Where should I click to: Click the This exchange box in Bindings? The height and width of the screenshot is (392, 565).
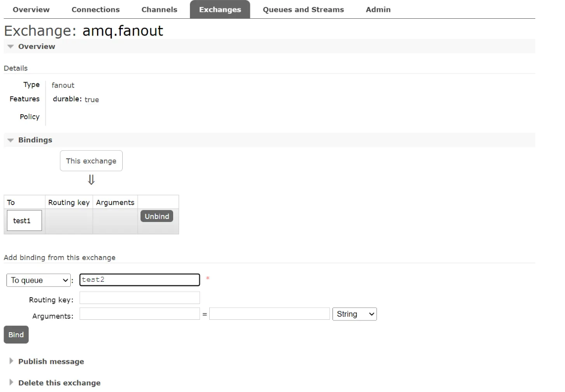pos(91,161)
